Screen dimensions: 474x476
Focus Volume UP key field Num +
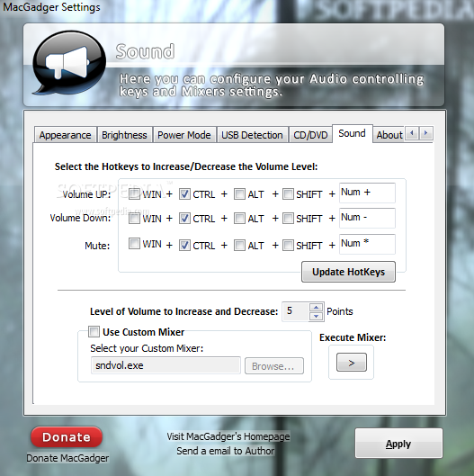[367, 193]
